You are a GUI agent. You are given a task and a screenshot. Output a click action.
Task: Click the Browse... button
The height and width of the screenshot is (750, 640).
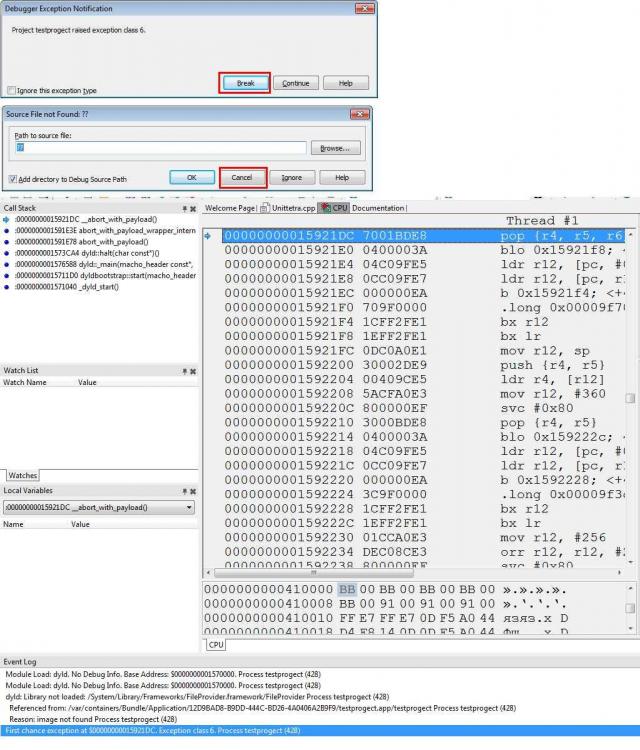(335, 148)
